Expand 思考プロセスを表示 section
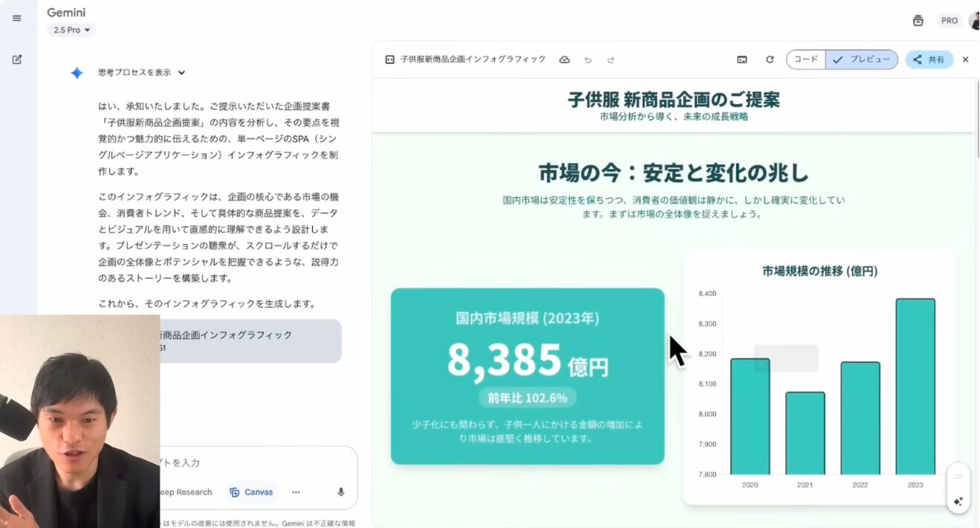The height and width of the screenshot is (528, 980). click(x=141, y=72)
